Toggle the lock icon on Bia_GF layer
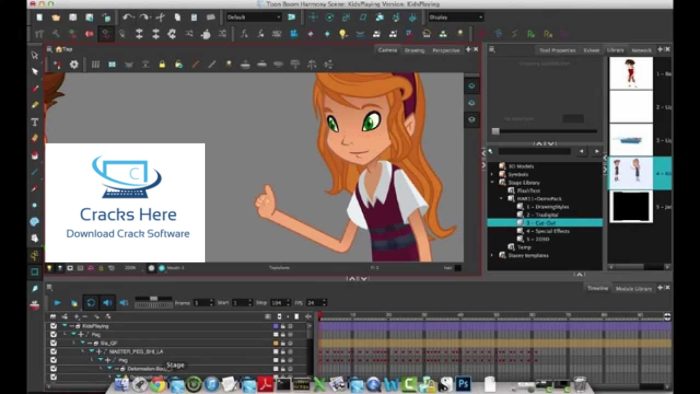The height and width of the screenshot is (394, 700). 283,343
